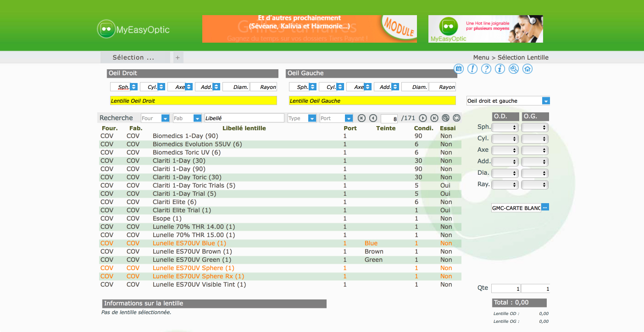
Task: Select lens 'Biomedics Toric UV (6)'
Action: tap(280, 152)
